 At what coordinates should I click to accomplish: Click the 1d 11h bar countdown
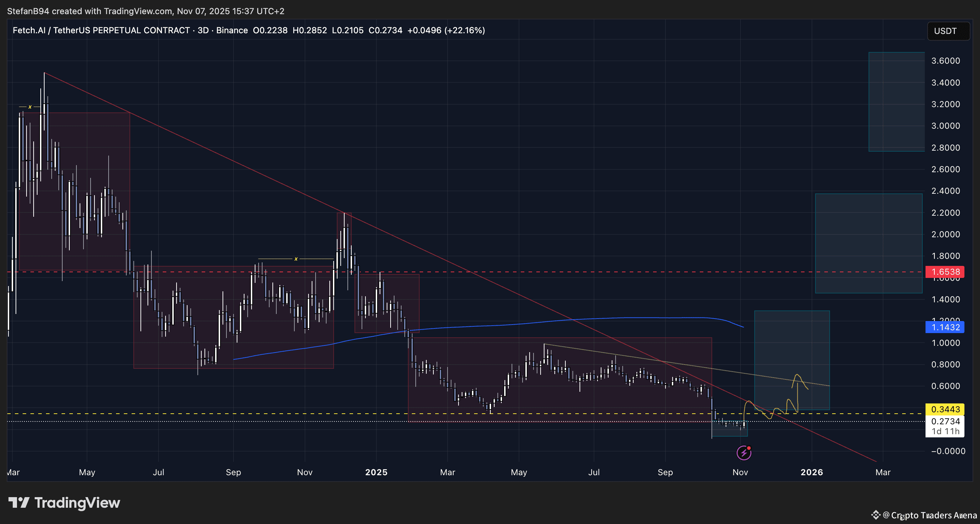coord(945,431)
